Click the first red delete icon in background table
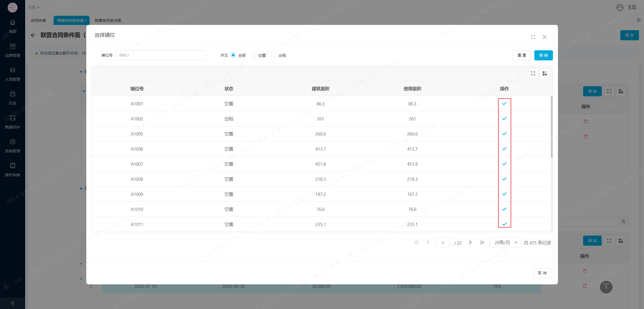644x309 pixels. 586,121
